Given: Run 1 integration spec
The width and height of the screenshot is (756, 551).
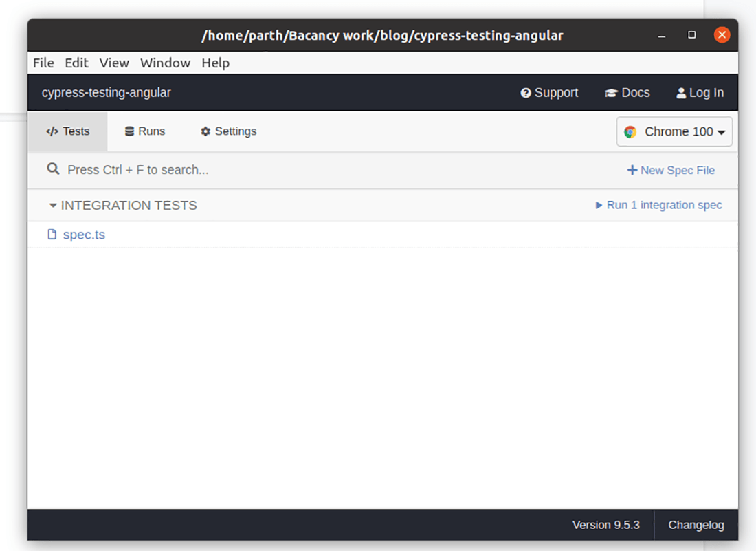Looking at the screenshot, I should pyautogui.click(x=658, y=205).
